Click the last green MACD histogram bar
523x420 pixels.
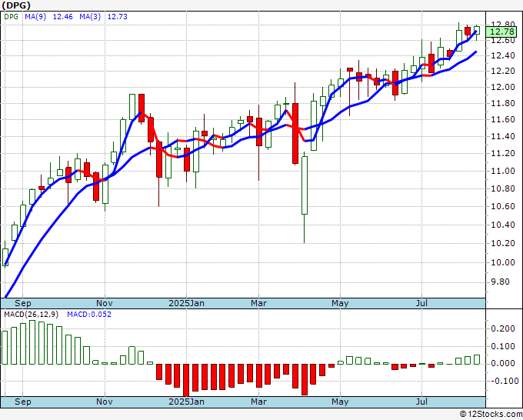coord(477,360)
